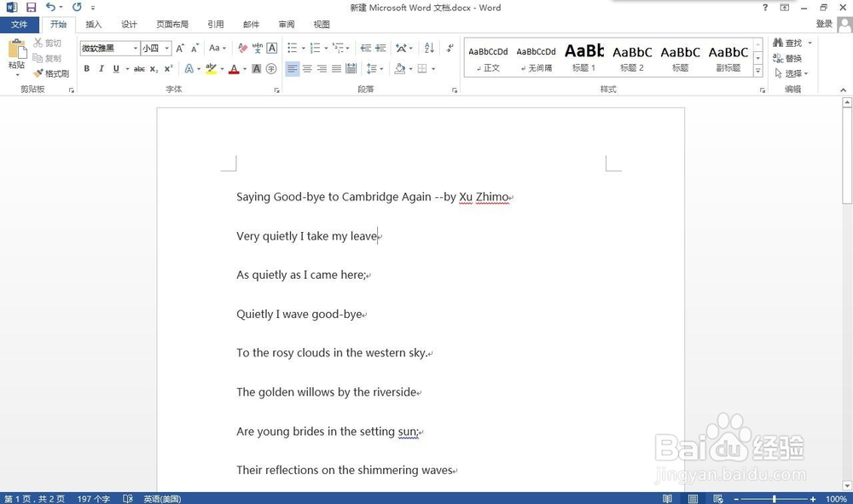Right-align the paragraph
The width and height of the screenshot is (853, 504).
click(322, 68)
